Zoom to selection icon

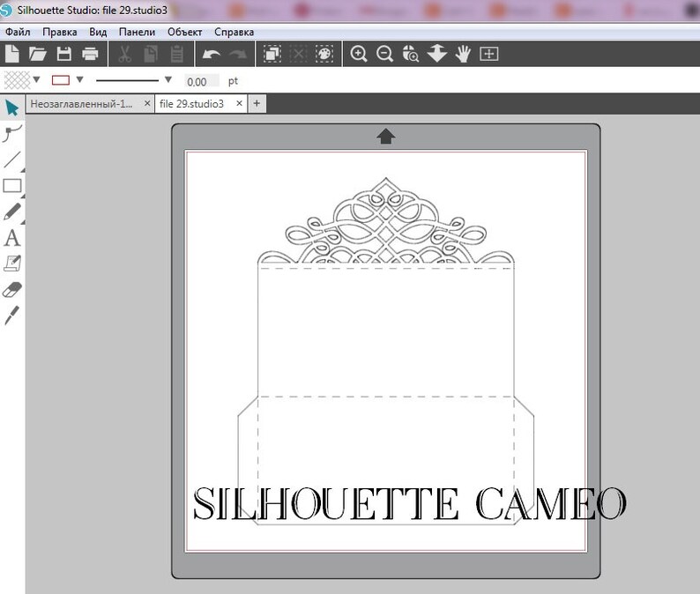point(411,54)
